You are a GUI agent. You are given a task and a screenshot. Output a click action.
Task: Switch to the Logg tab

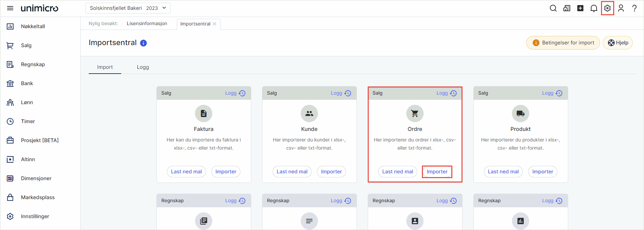[x=143, y=67]
